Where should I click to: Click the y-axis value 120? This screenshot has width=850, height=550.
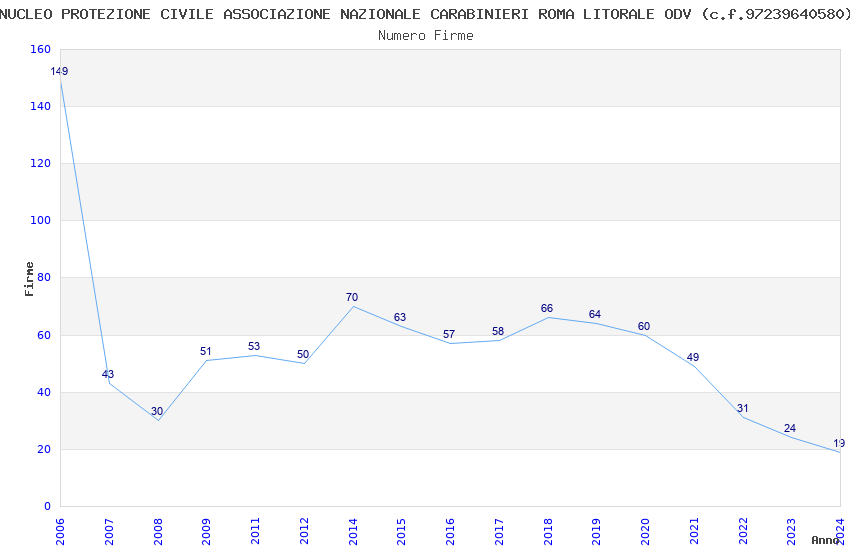tap(40, 163)
